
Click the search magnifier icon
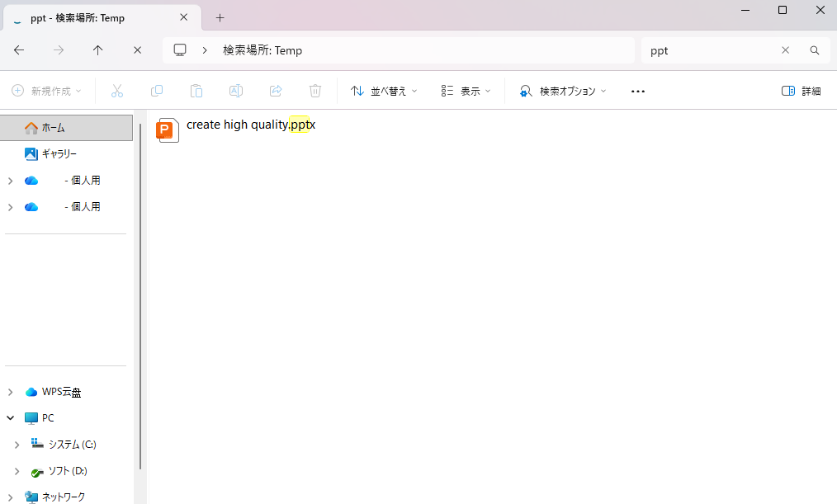tap(815, 50)
